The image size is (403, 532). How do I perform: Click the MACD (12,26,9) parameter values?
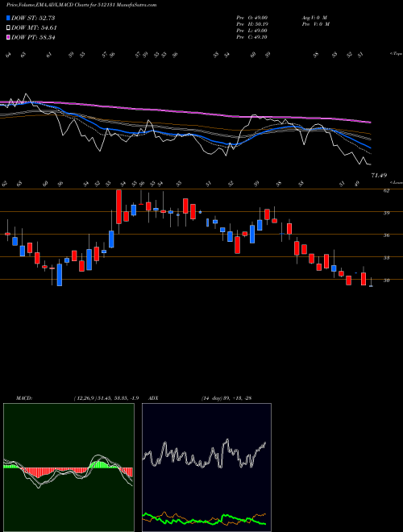(x=106, y=398)
